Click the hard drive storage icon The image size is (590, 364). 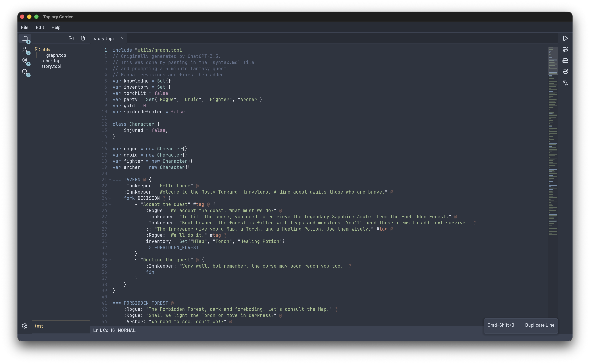coord(565,60)
